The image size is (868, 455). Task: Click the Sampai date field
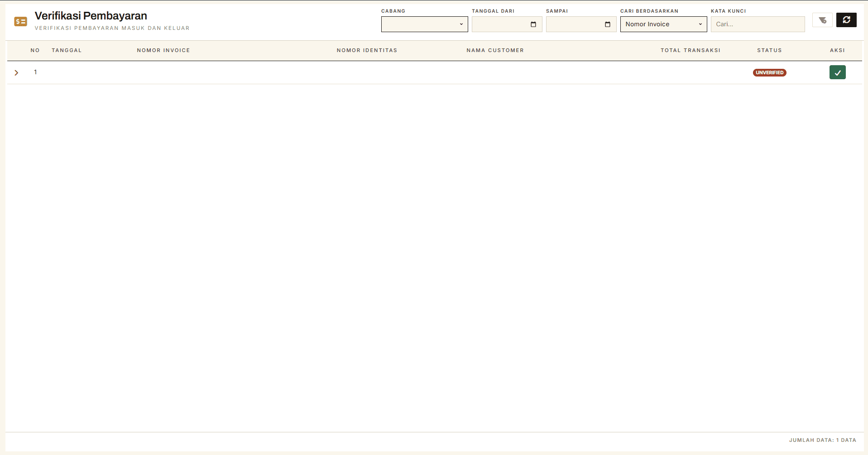[x=581, y=24]
